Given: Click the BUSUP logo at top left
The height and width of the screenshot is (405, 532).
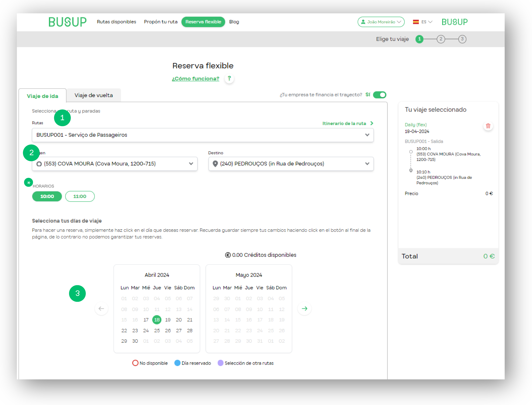Looking at the screenshot, I should [x=67, y=22].
